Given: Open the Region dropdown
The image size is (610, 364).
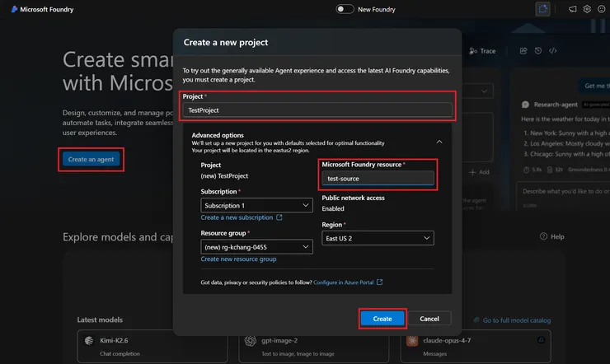Looking at the screenshot, I should (x=378, y=238).
